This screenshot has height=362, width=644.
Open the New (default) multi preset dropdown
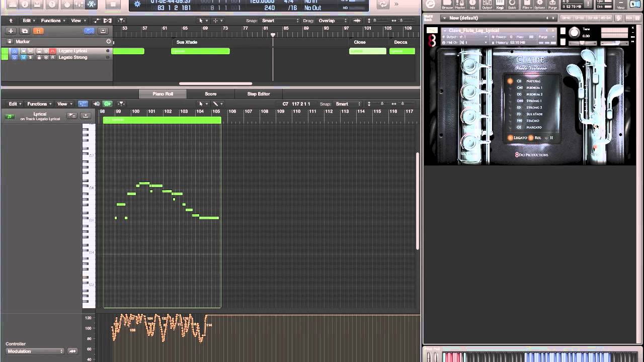click(x=499, y=18)
